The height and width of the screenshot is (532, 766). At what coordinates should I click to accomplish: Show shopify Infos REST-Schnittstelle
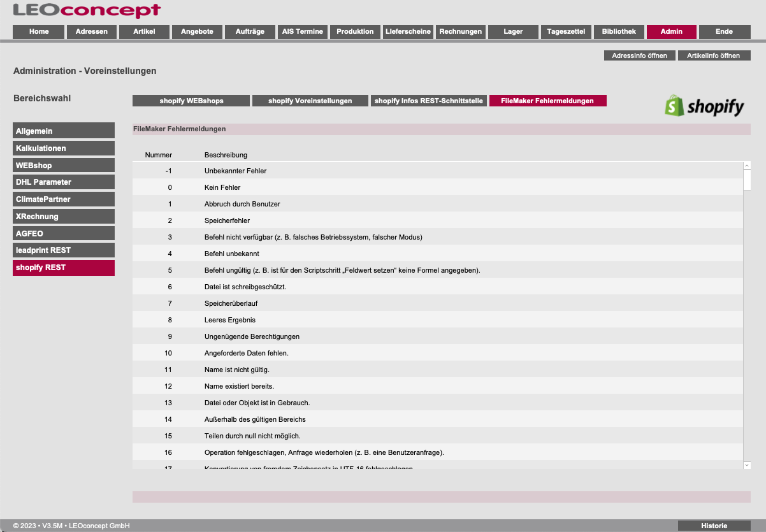(429, 101)
